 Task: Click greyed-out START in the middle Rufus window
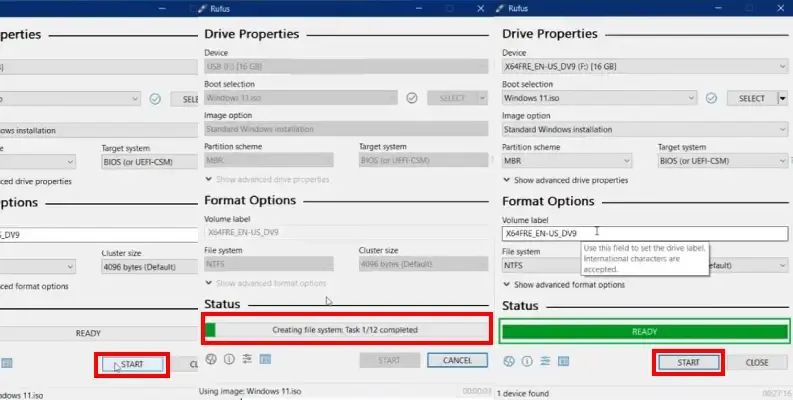click(x=389, y=360)
